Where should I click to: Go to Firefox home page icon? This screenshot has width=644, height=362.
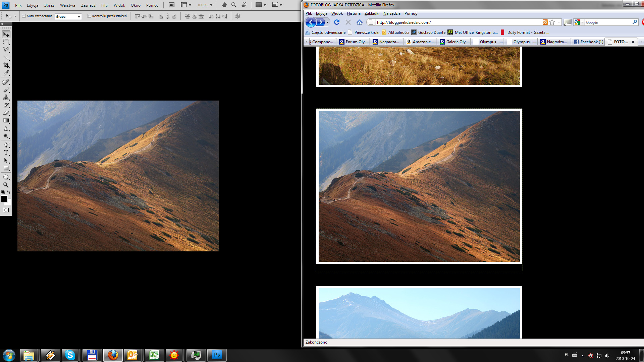pos(360,22)
